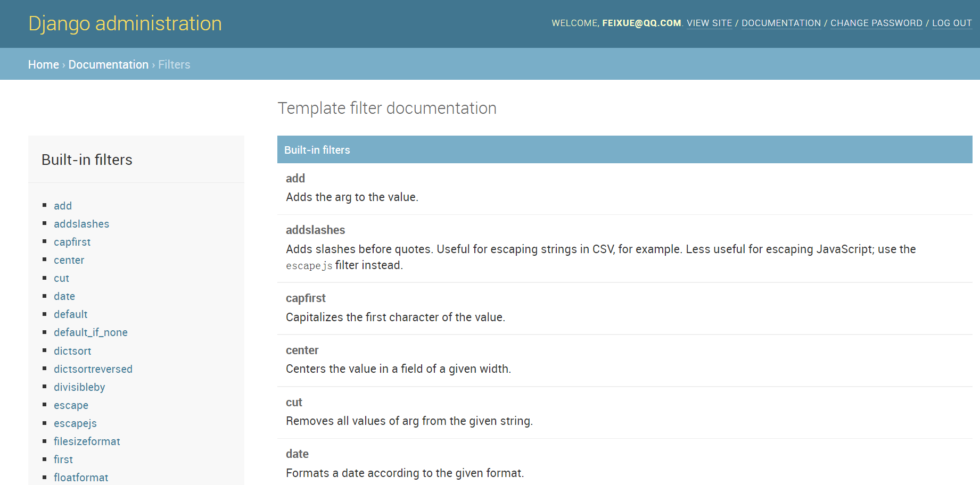
Task: Navigate to center filter link
Action: (69, 260)
